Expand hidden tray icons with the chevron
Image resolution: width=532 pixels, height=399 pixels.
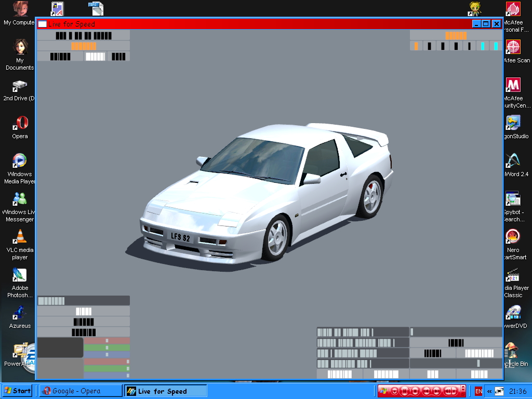[x=489, y=391]
